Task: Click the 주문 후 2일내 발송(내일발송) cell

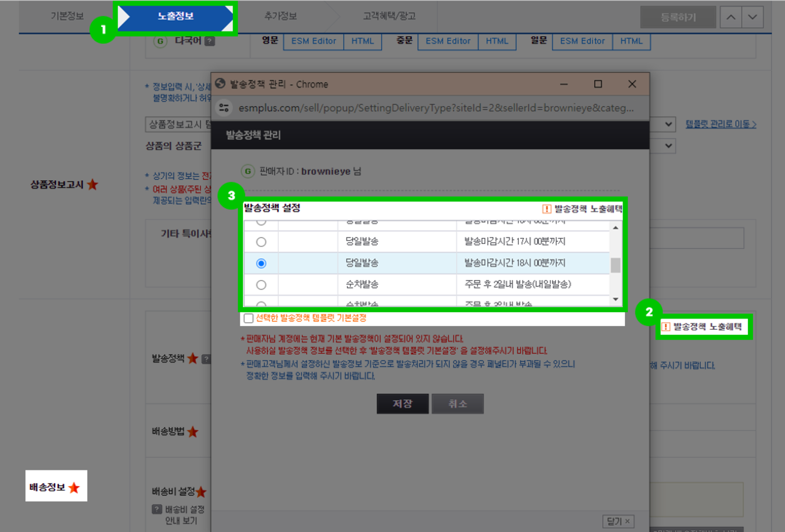Action: coord(533,285)
